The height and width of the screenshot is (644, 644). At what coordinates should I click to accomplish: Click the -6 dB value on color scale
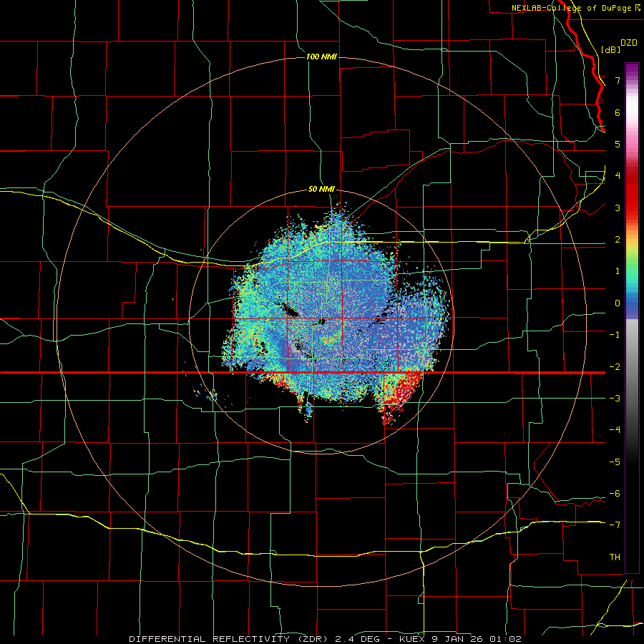click(x=615, y=493)
